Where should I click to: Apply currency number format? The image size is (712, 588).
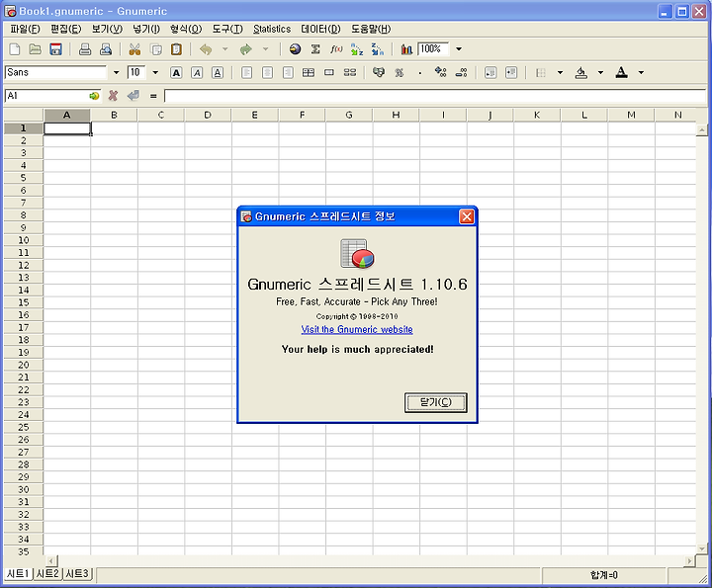(x=378, y=72)
